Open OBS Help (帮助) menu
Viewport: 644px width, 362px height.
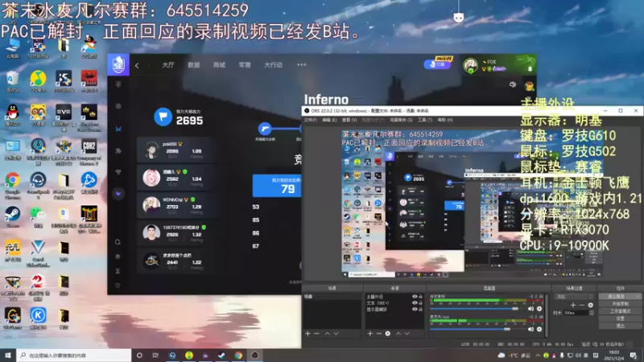coord(445,120)
